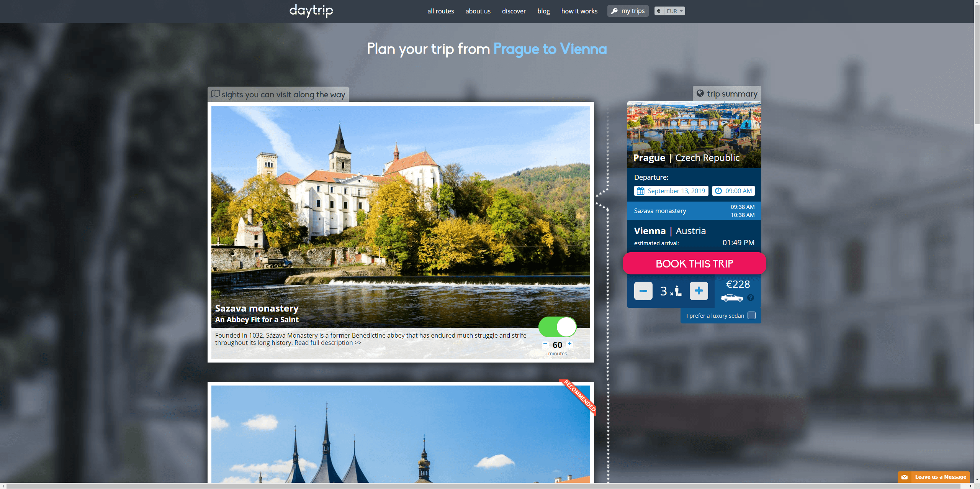Click the globe icon beside trip summary
980x489 pixels.
tap(700, 93)
